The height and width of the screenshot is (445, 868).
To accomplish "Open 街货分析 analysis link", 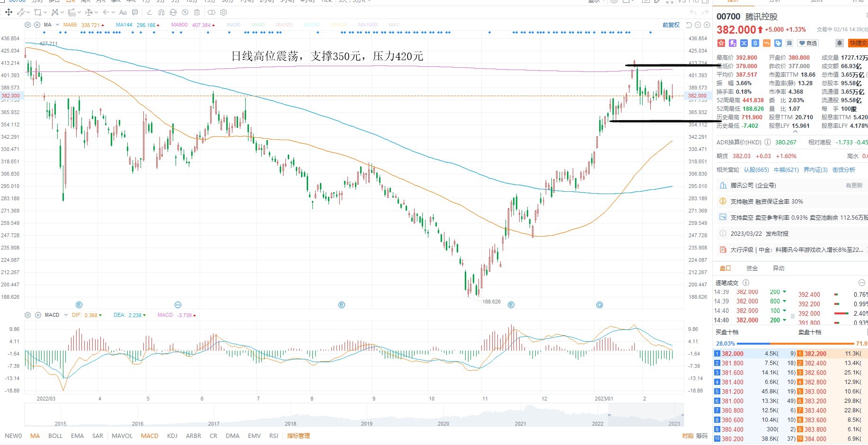I will point(844,169).
